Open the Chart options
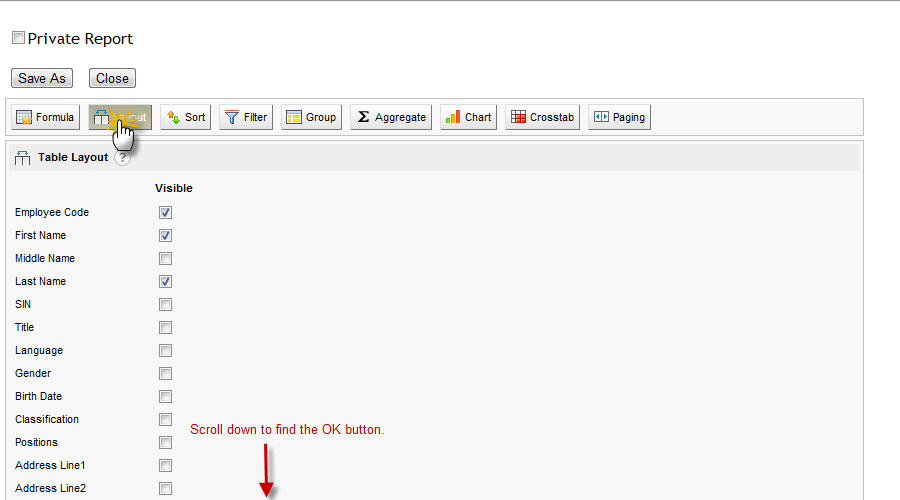The width and height of the screenshot is (900, 500). 468,117
